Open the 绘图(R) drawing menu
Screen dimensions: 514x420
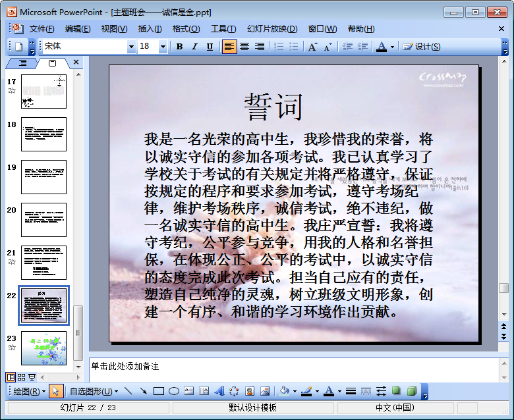(29, 391)
